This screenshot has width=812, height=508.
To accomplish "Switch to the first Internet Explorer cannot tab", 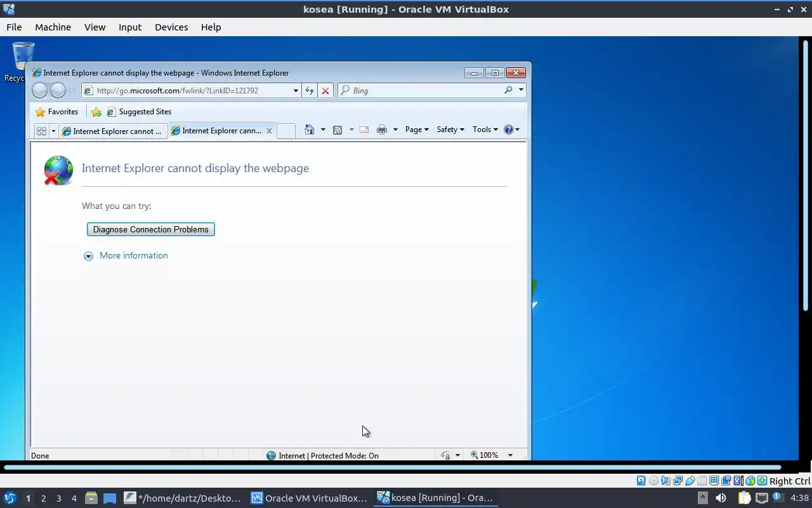I will click(112, 131).
